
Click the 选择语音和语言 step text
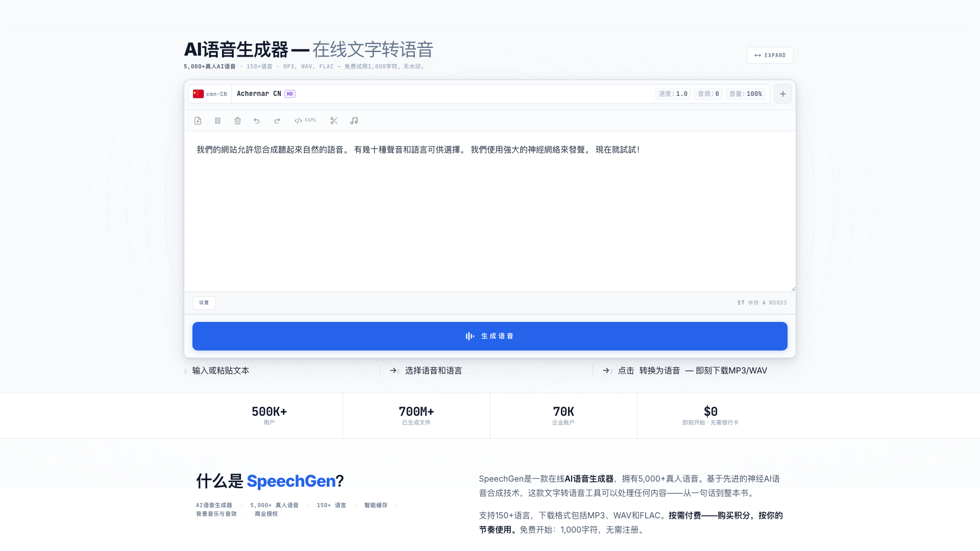pyautogui.click(x=433, y=371)
